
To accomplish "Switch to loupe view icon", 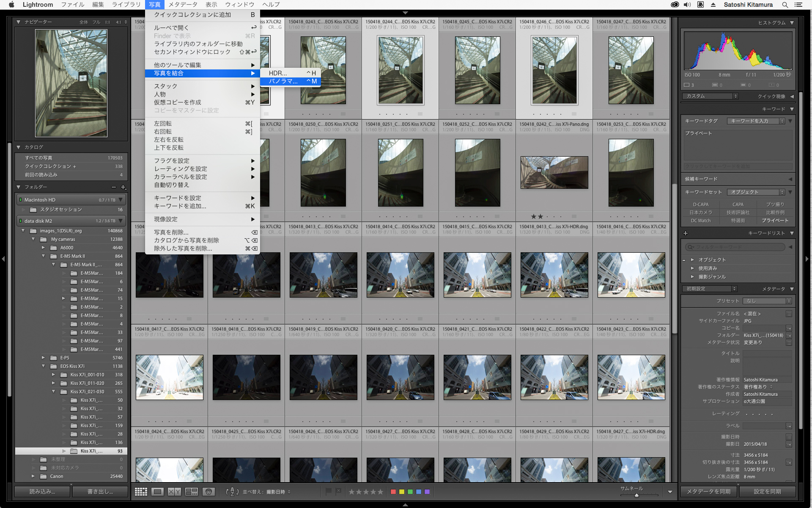I will [158, 491].
